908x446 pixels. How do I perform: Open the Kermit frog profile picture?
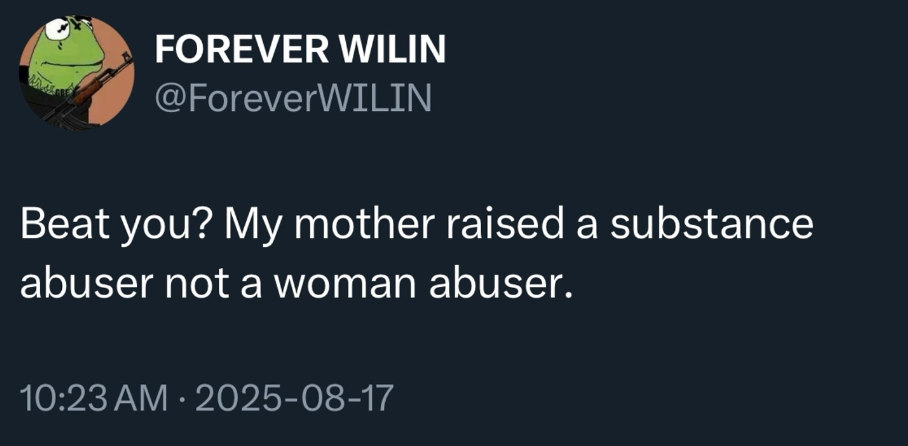pos(76,72)
